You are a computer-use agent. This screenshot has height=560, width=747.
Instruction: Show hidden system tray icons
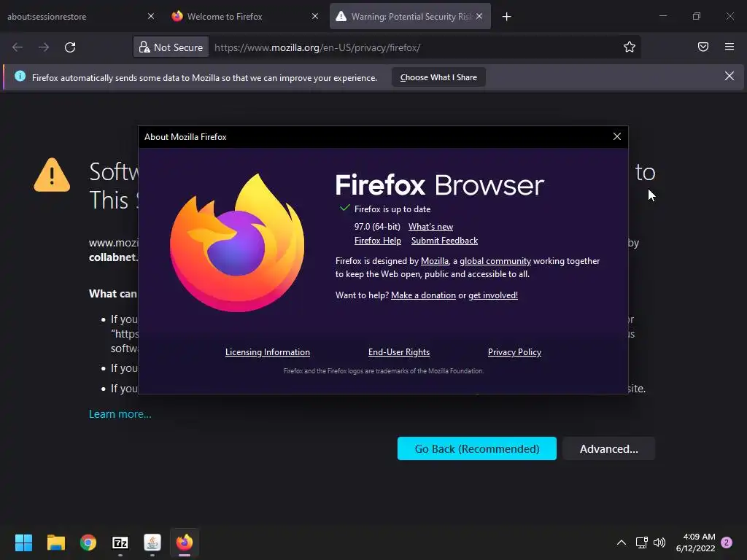(622, 542)
